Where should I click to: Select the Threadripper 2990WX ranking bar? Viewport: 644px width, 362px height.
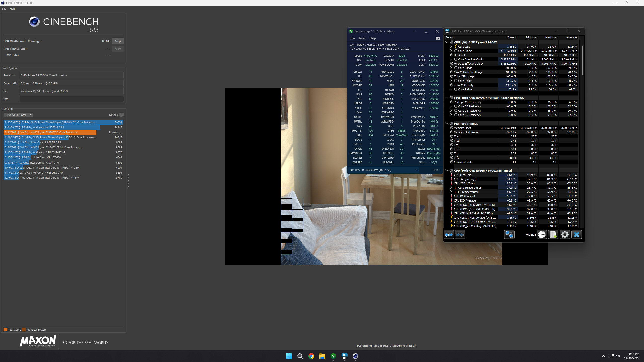63,122
